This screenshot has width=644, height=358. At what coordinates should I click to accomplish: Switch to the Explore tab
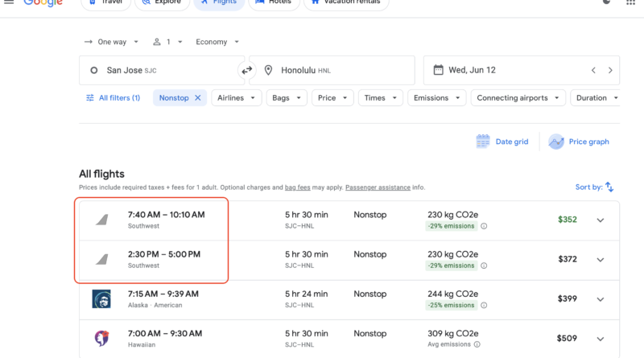[x=159, y=2]
